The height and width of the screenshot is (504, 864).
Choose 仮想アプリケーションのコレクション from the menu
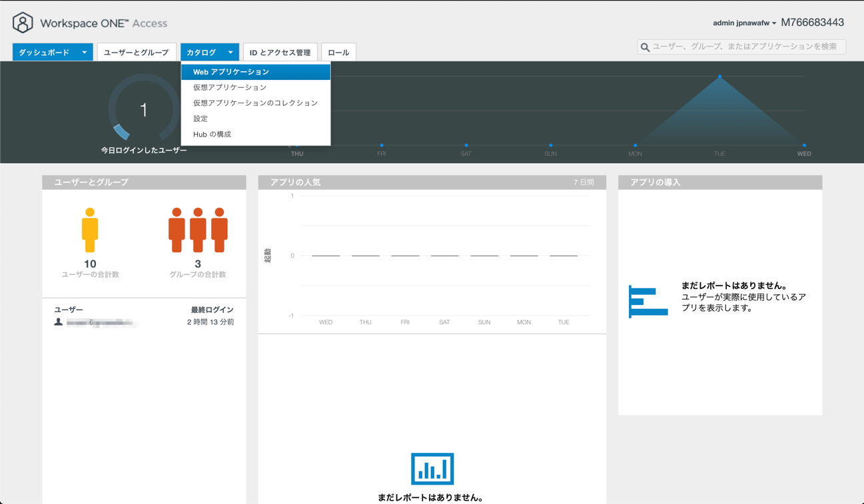(256, 103)
